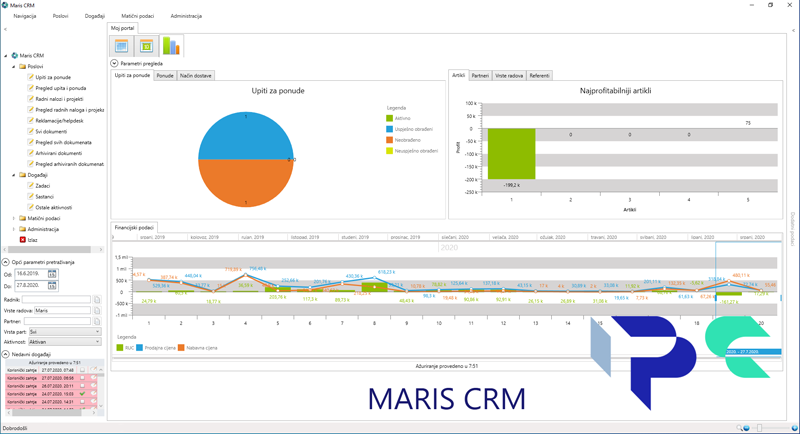Image resolution: width=800 pixels, height=434 pixels.
Task: Switch to the Ponude tab
Action: point(165,75)
